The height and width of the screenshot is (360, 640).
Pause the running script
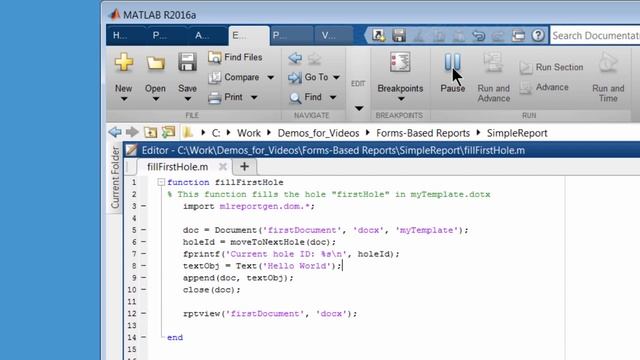(452, 71)
